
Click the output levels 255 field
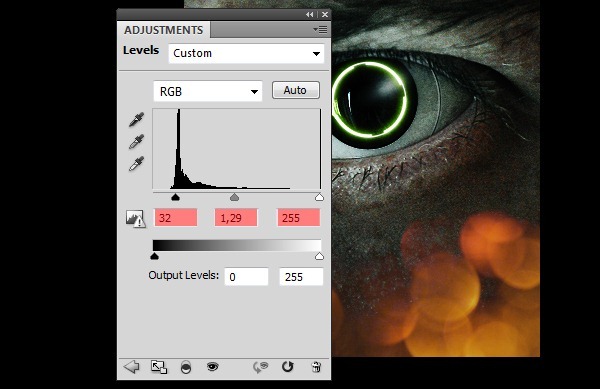[x=301, y=277]
